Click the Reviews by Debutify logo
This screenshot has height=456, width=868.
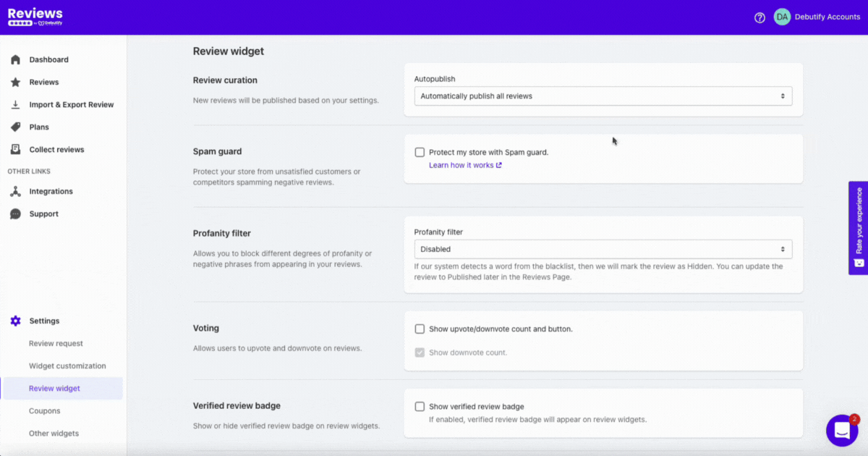pyautogui.click(x=35, y=17)
